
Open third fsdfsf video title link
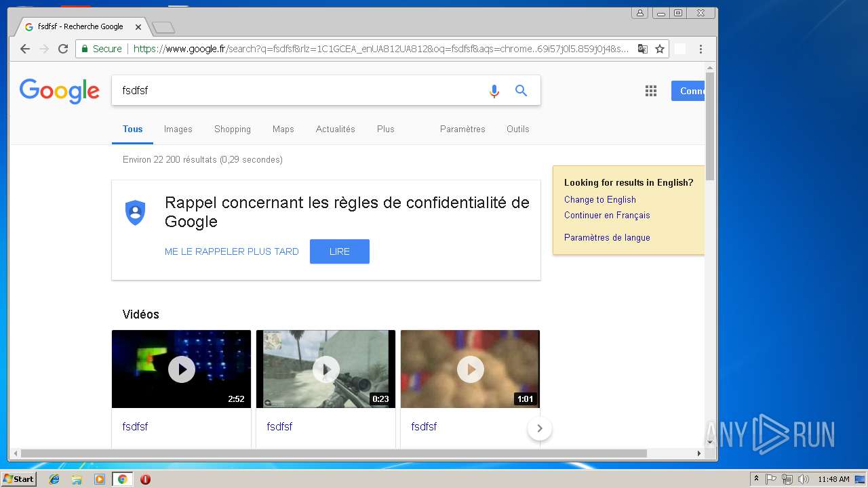tap(424, 426)
